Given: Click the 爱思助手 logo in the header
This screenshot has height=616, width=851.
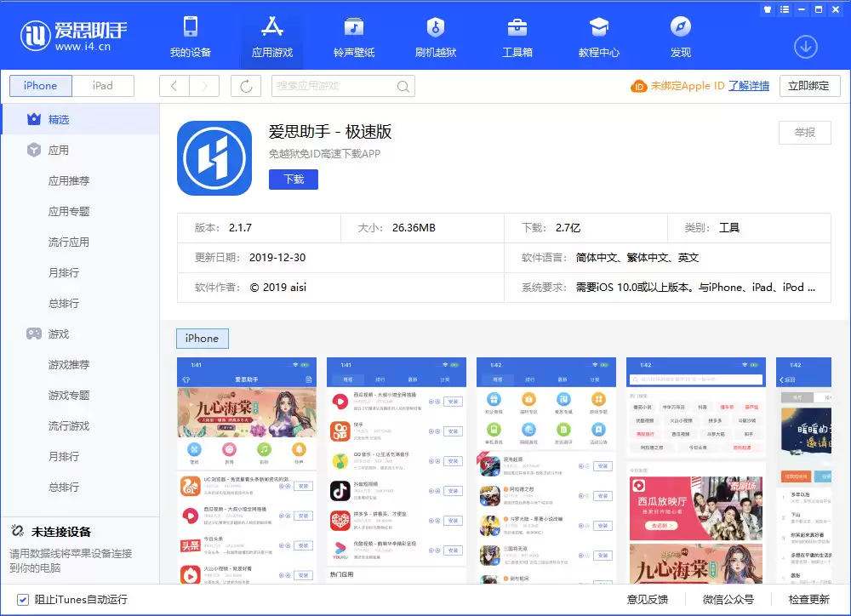Looking at the screenshot, I should pyautogui.click(x=74, y=36).
